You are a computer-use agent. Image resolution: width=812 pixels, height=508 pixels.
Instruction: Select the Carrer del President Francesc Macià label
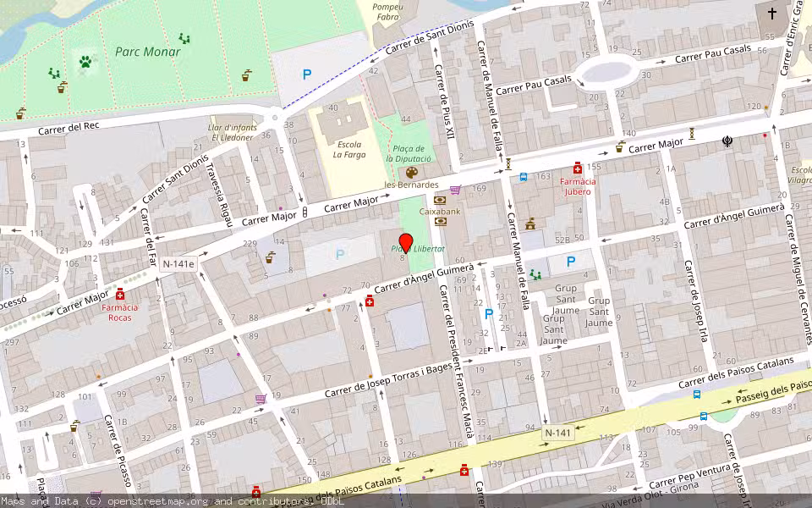click(457, 362)
